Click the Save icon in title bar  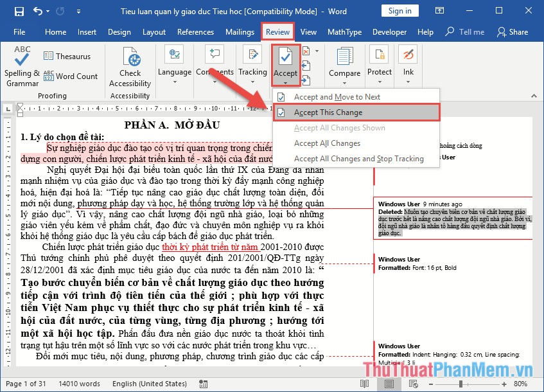tap(19, 11)
